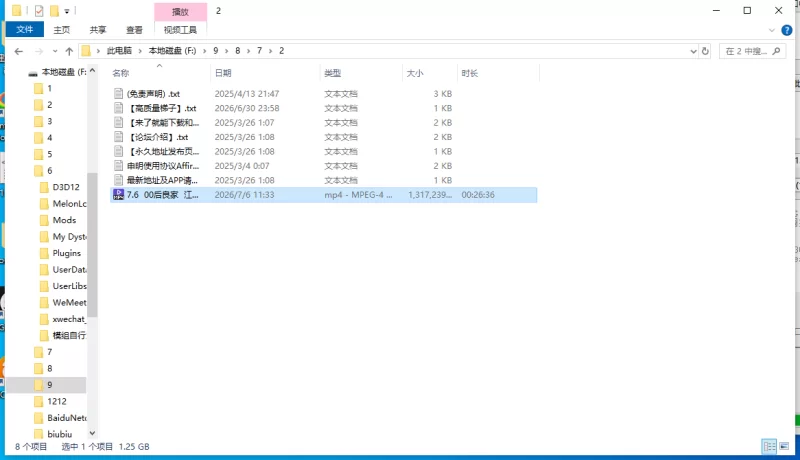Select the file starting 最新地址及APP

pos(162,180)
